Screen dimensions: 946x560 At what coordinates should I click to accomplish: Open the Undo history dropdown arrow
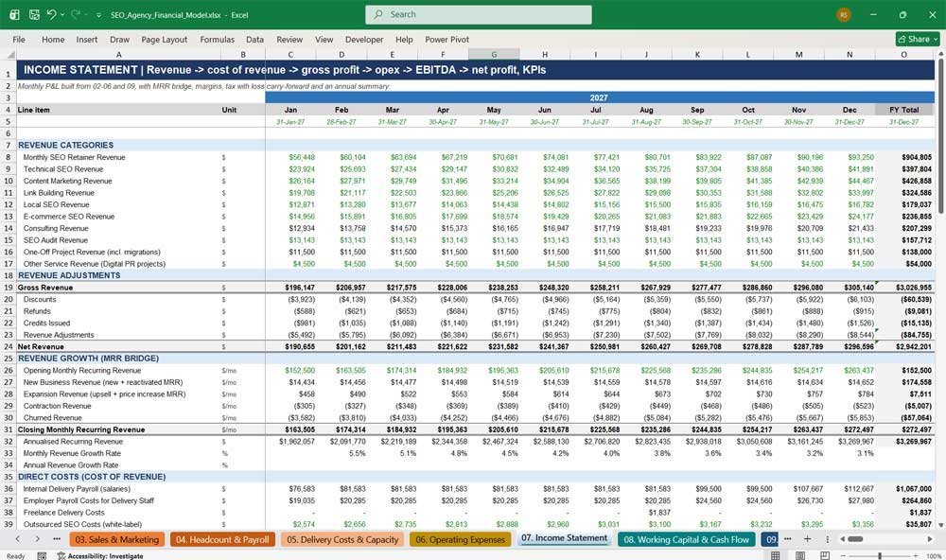[x=62, y=14]
